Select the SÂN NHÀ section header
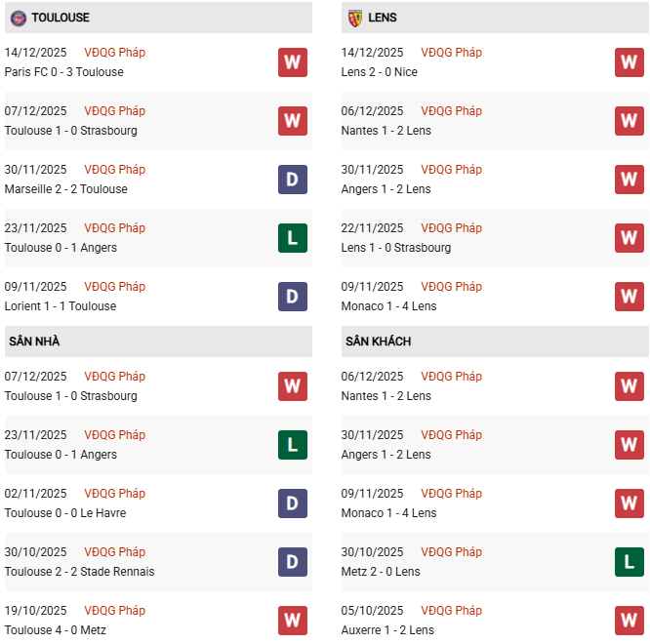Image resolution: width=650 pixels, height=644 pixels. click(x=34, y=342)
